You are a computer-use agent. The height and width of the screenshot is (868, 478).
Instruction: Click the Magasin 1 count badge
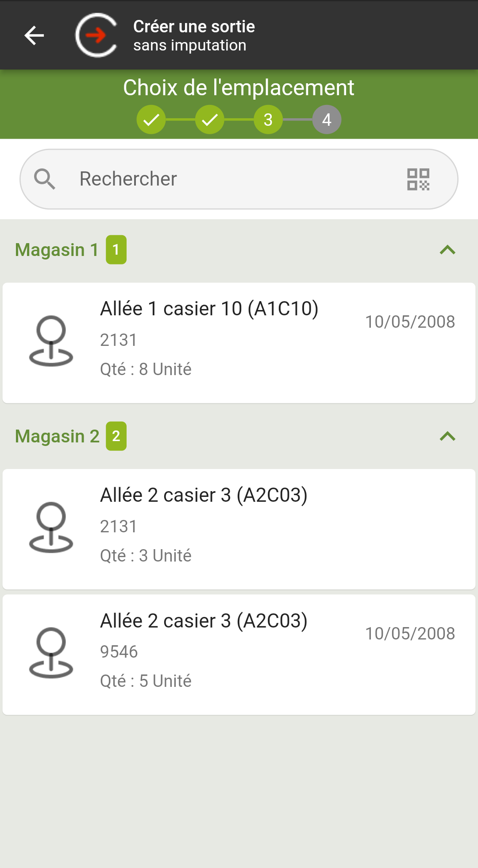tap(116, 250)
